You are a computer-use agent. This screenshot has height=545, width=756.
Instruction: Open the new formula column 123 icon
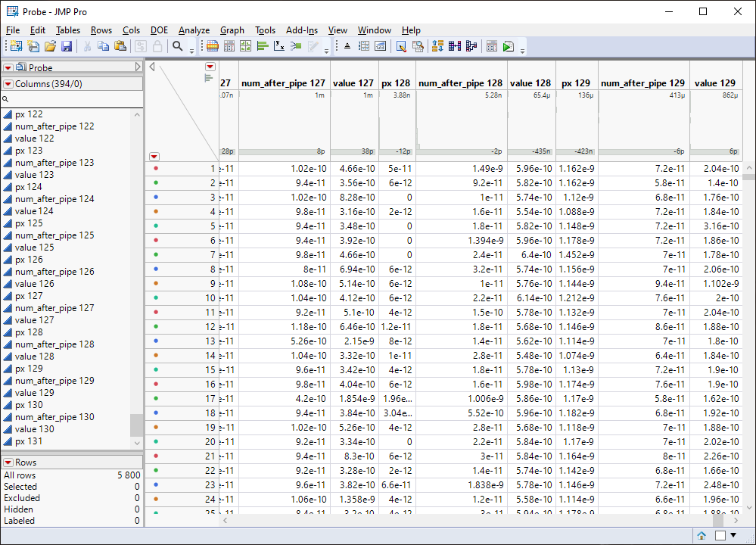[x=381, y=46]
